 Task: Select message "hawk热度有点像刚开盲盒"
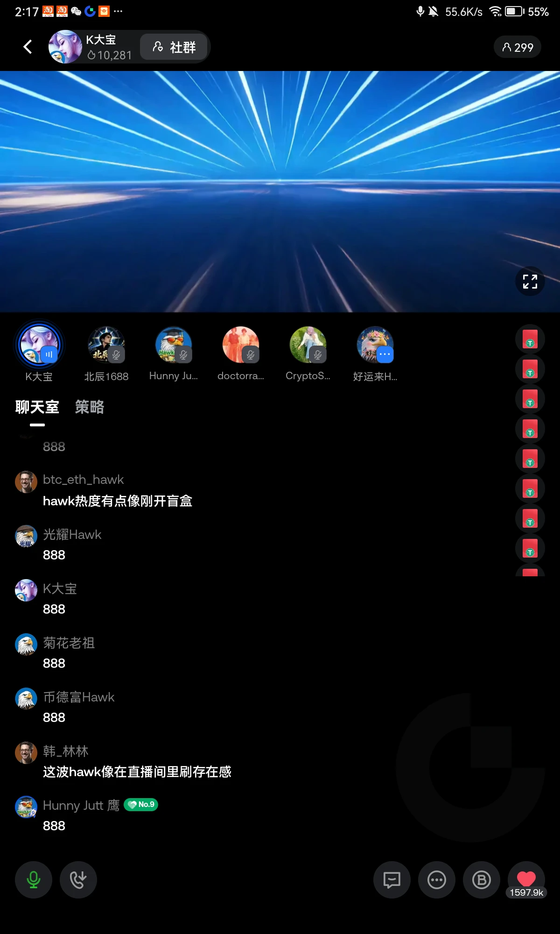tap(118, 501)
